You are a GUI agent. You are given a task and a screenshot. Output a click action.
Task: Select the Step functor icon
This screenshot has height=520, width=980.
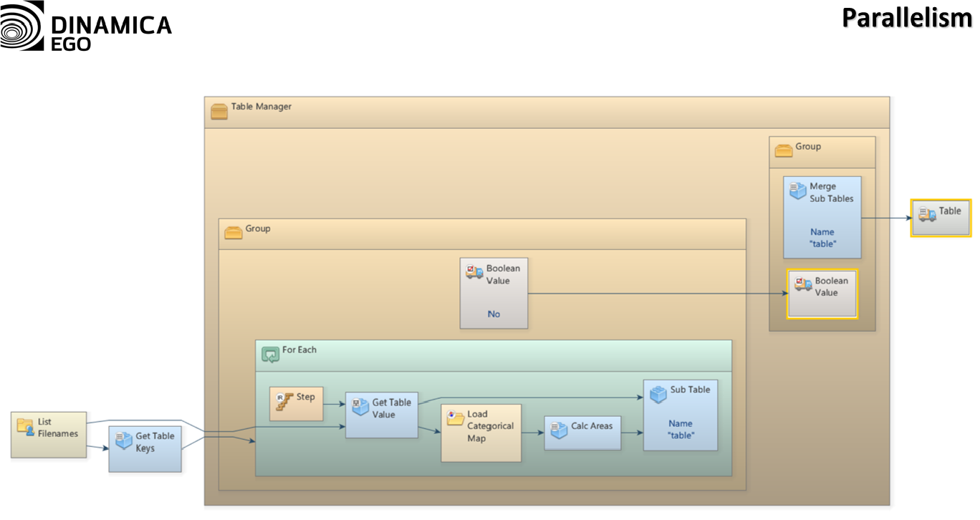[284, 400]
